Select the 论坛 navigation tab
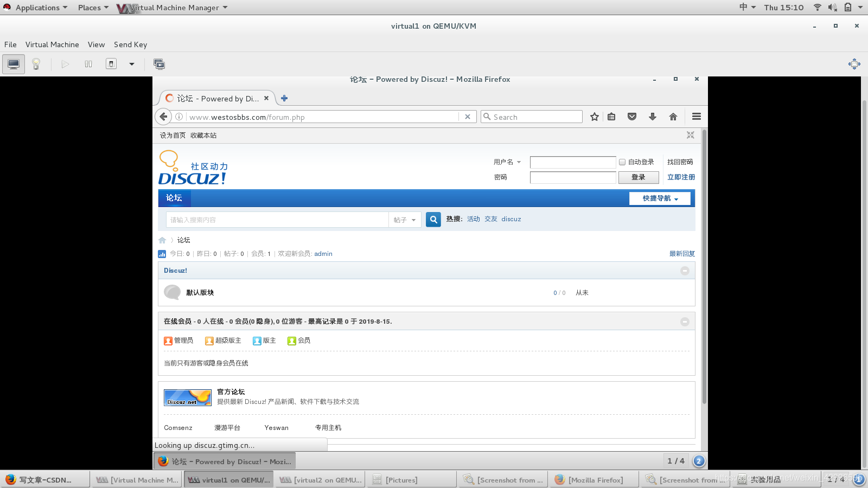The image size is (868, 488). (174, 198)
